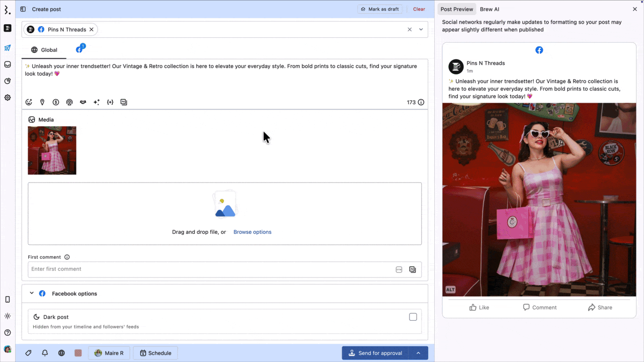The width and height of the screenshot is (644, 362).
Task: Click the notification bell icon in bottom bar
Action: tap(45, 353)
